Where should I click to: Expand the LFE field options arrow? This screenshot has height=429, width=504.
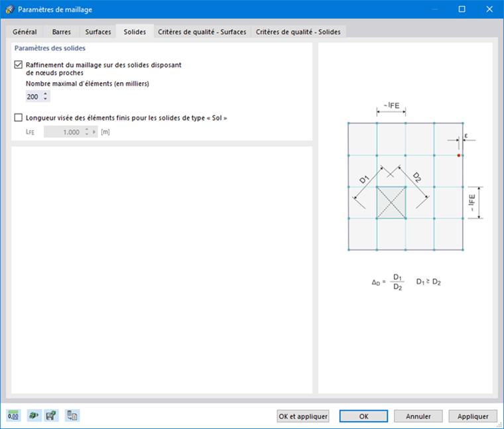(94, 132)
